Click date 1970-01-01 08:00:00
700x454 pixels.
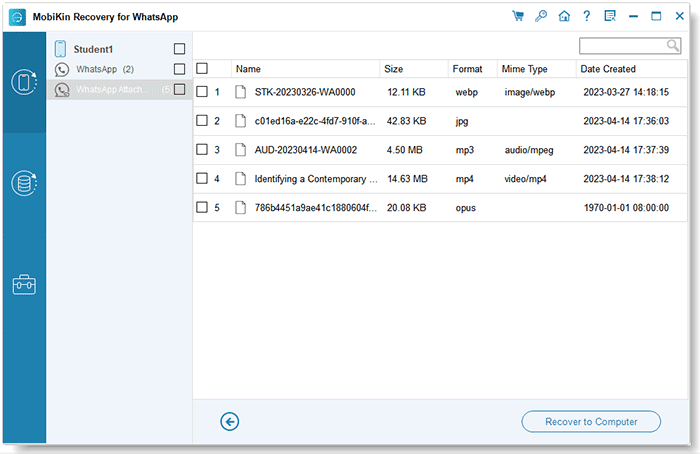tap(626, 208)
